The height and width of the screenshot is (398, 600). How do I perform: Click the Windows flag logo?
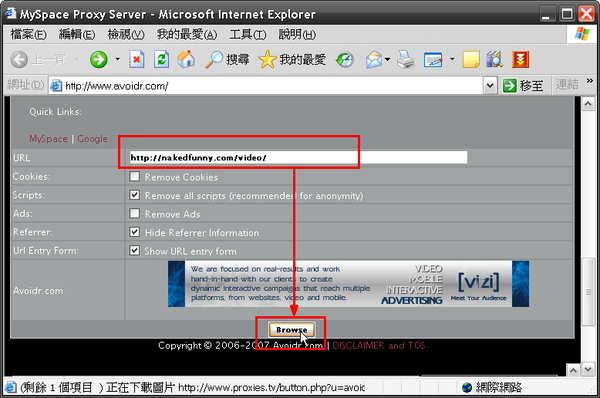tap(582, 34)
